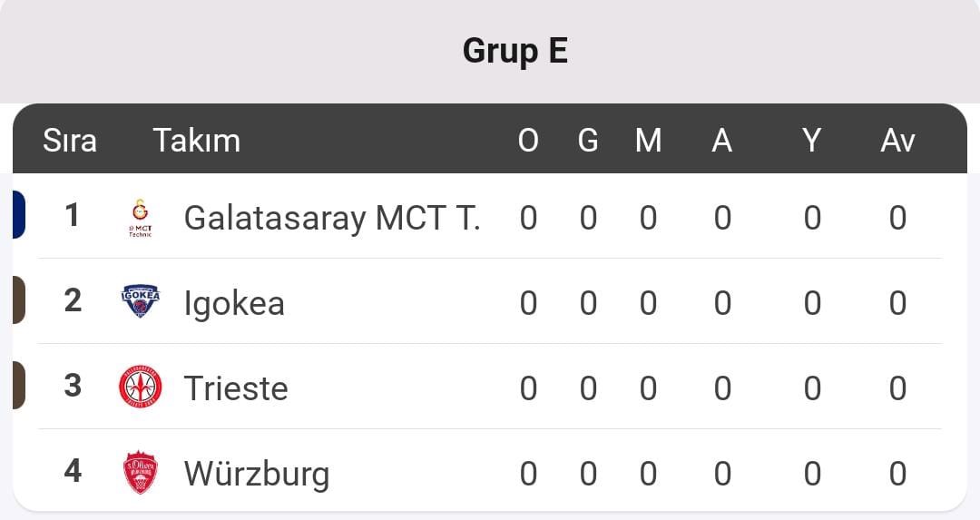Click the blue qualification marker beside rank 1
The height and width of the screenshot is (520, 980).
pos(19,215)
